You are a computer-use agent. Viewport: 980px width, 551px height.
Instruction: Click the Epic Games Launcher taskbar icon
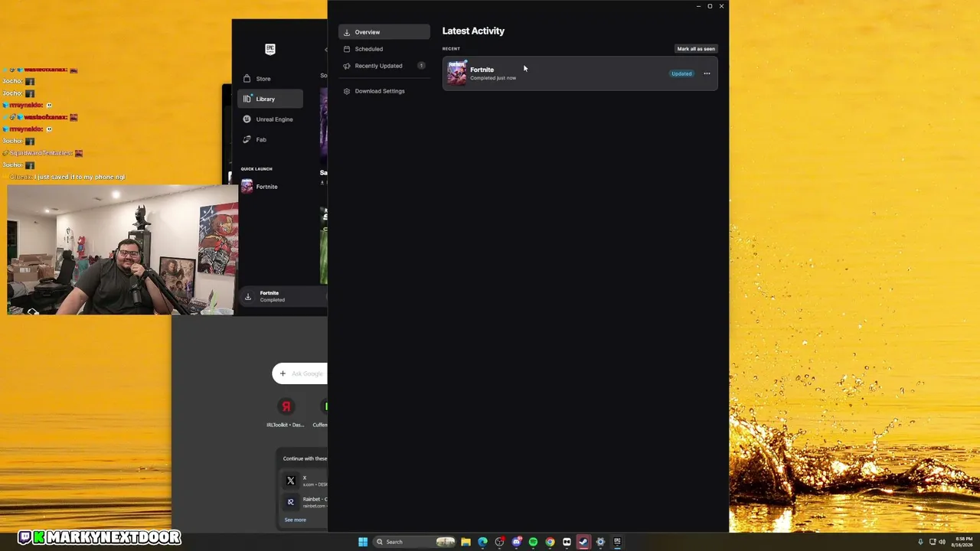coord(617,542)
